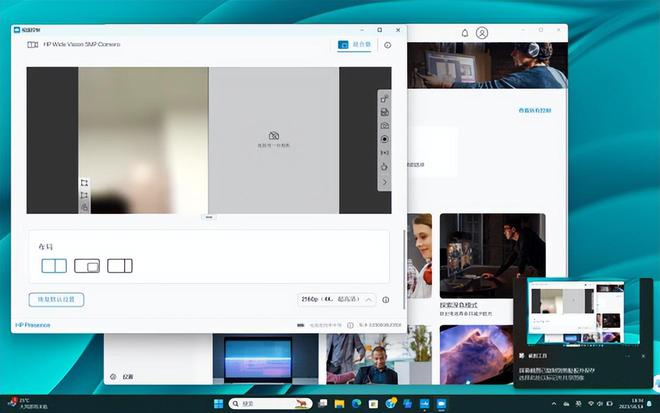Open the camera app icon on the taskbar
660x413 pixels.
441,404
